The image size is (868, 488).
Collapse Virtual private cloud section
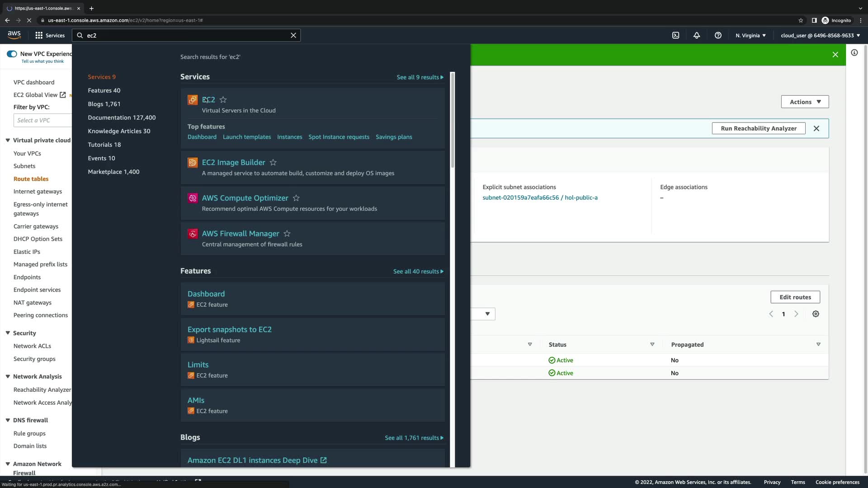(8, 141)
